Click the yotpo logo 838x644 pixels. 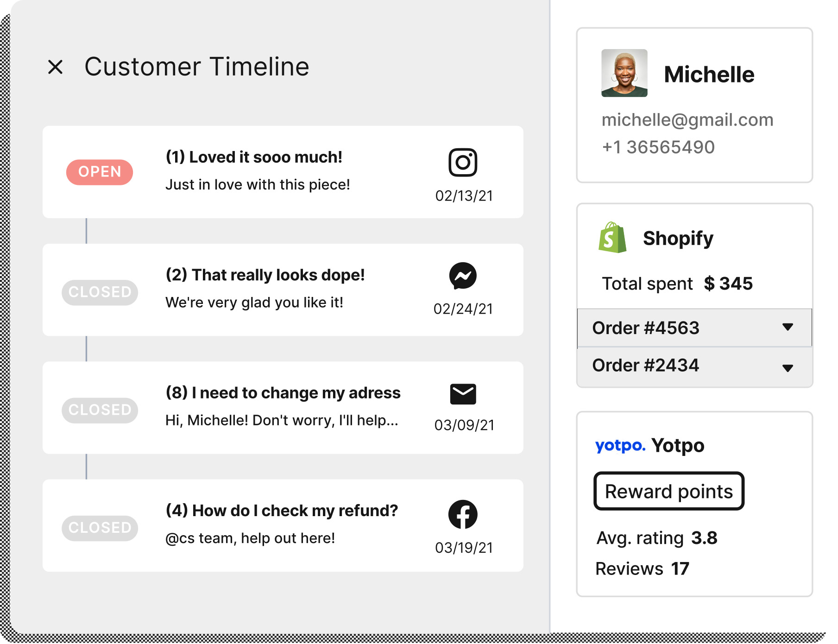click(620, 446)
